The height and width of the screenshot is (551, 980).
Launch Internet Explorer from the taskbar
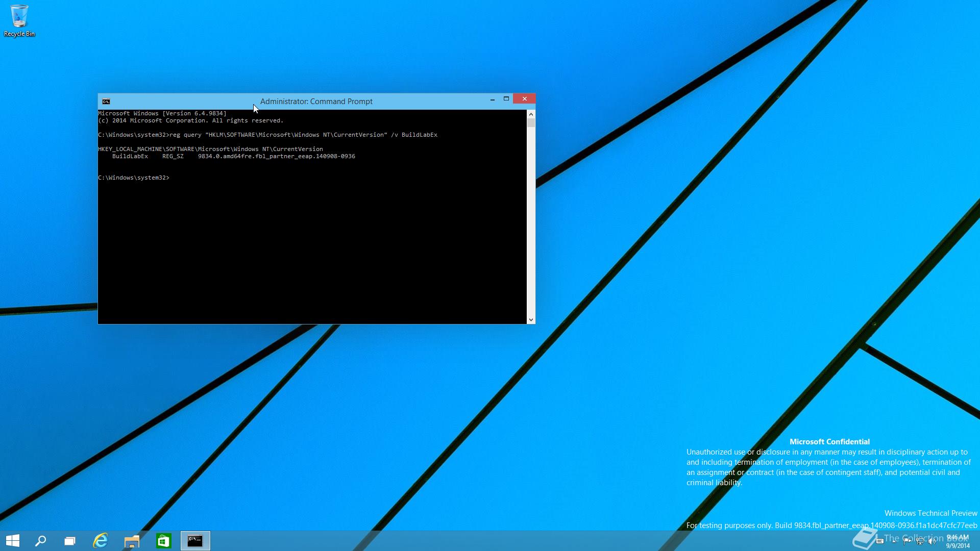(x=101, y=541)
